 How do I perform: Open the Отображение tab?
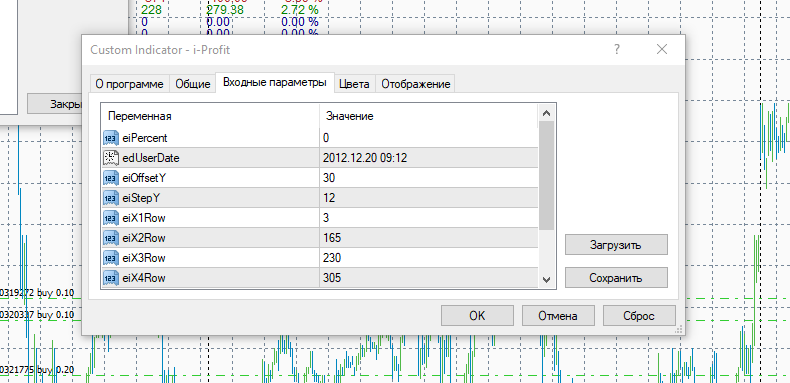(416, 84)
